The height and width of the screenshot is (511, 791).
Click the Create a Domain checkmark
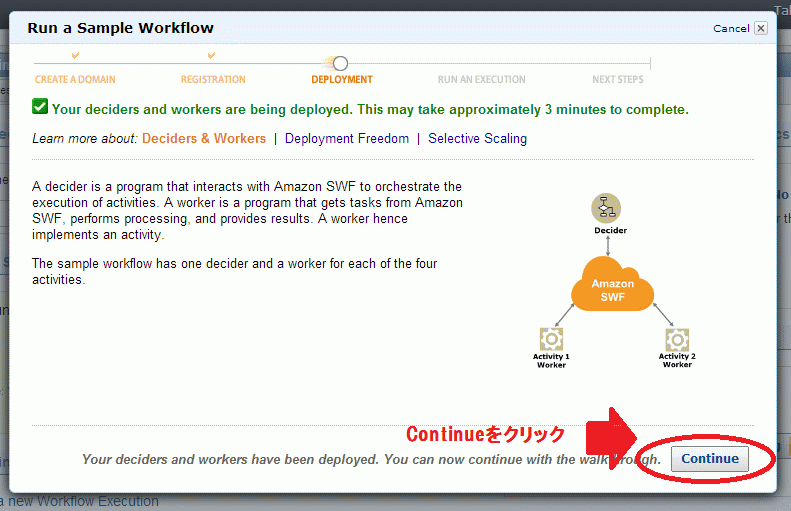pyautogui.click(x=75, y=55)
